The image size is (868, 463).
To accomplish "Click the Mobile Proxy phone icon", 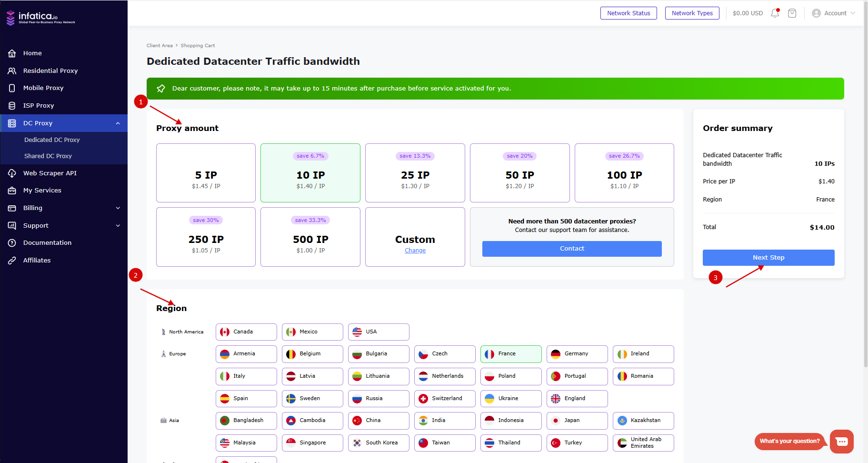I will [x=12, y=88].
